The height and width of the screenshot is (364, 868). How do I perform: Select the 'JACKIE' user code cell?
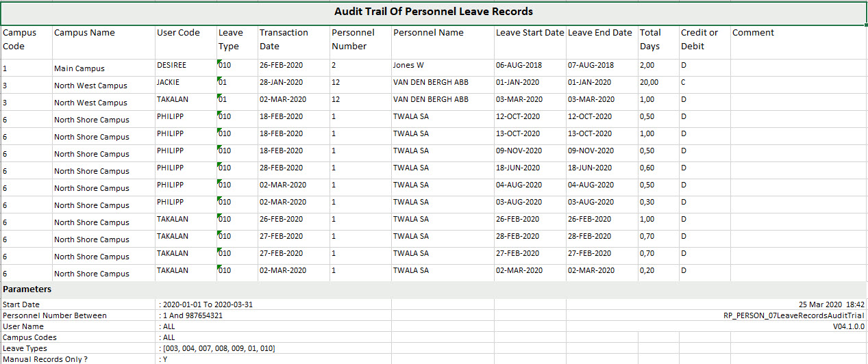pos(169,83)
